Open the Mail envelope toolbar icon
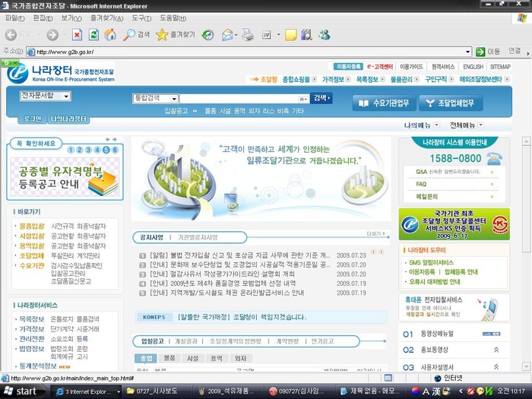Viewport: 532px width, 399px height. (228, 35)
